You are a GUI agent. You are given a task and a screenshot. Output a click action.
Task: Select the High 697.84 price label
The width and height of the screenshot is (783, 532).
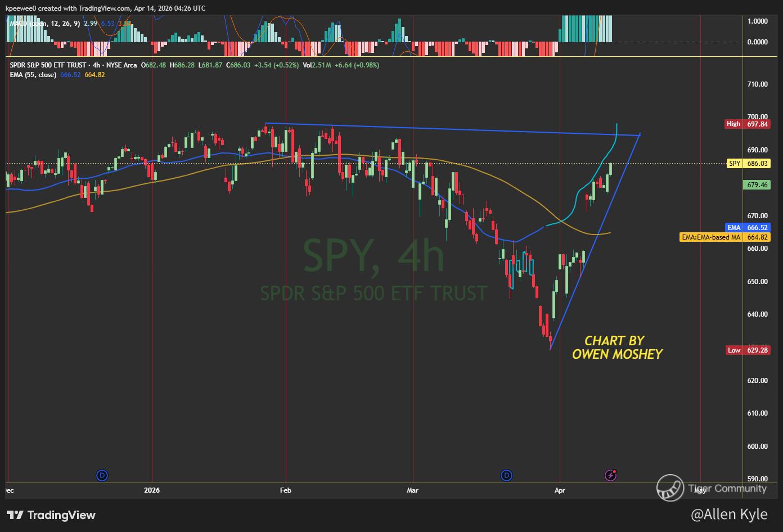pyautogui.click(x=747, y=124)
